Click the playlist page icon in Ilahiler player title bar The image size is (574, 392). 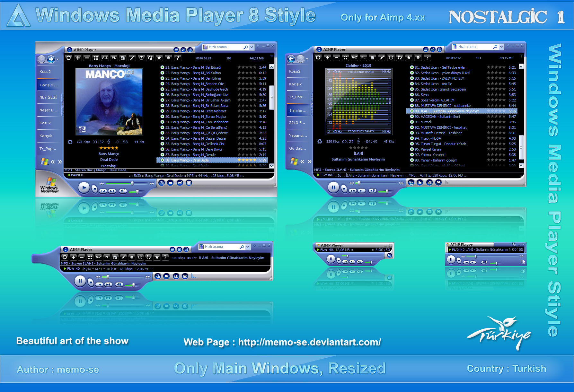pos(439,49)
